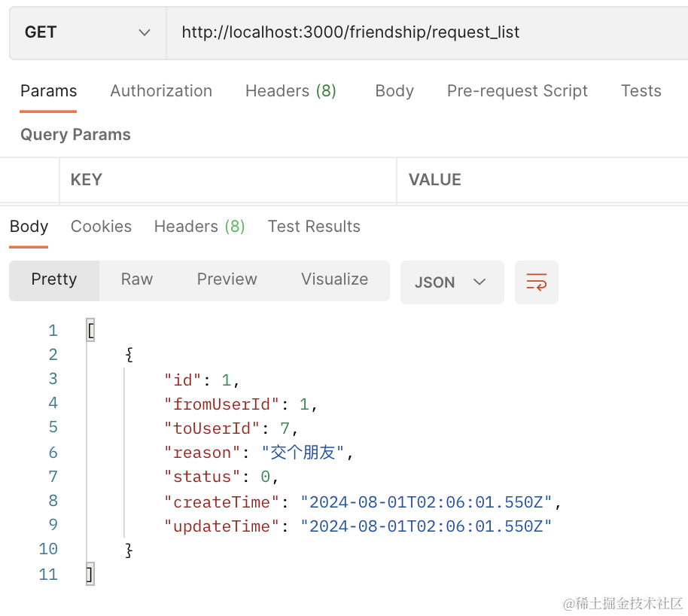Select the request Body tab
This screenshot has height=616, width=688.
(394, 91)
